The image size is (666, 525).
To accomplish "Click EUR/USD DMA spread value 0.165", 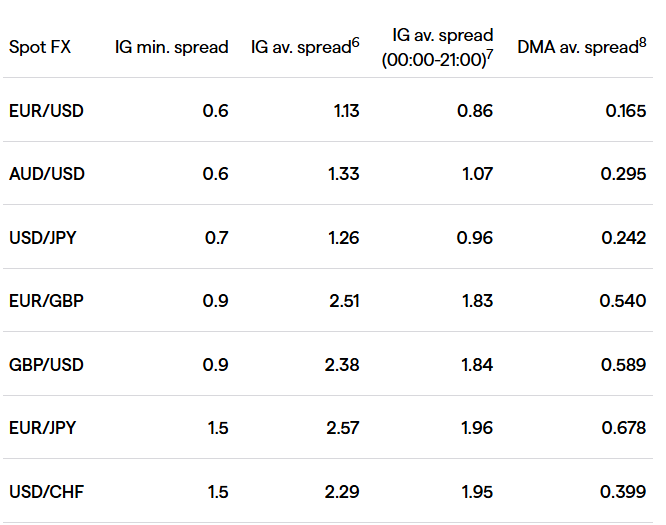I will [625, 110].
